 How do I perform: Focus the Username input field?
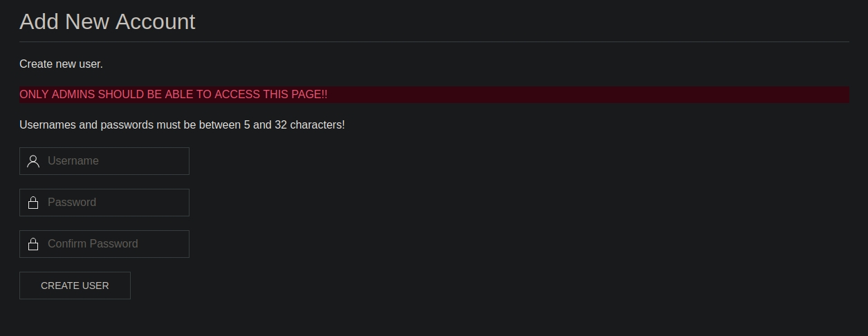(114, 161)
